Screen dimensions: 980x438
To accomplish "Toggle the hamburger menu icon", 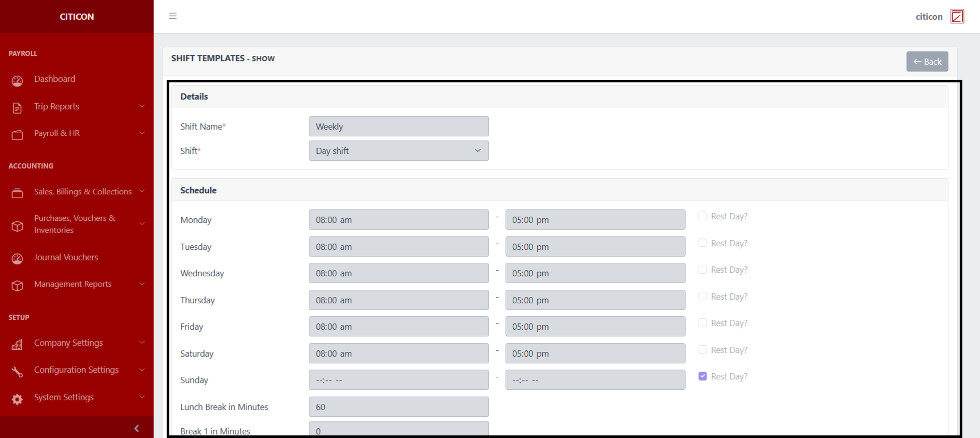I will (173, 16).
